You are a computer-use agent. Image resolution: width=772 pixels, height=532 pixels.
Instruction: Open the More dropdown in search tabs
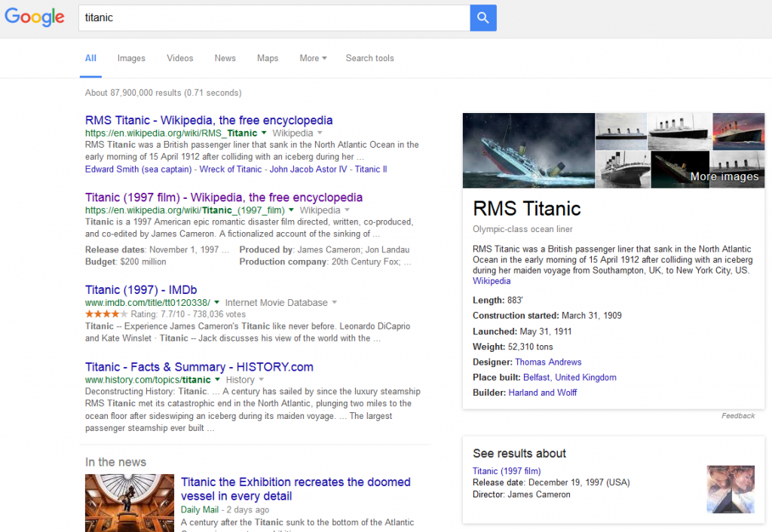coord(313,58)
